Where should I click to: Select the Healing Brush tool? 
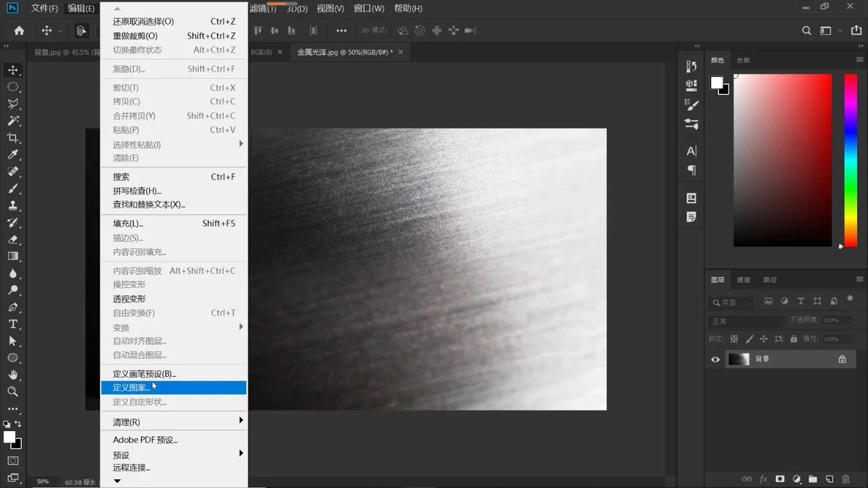[x=13, y=172]
